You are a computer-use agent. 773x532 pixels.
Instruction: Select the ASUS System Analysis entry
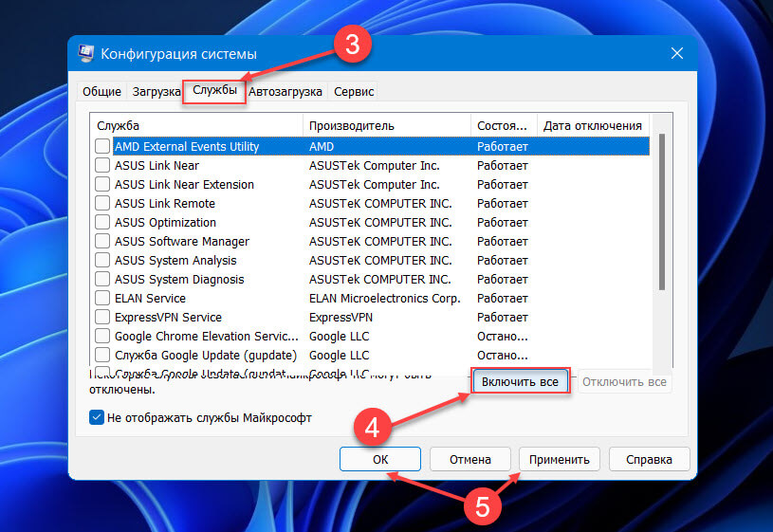tap(175, 261)
